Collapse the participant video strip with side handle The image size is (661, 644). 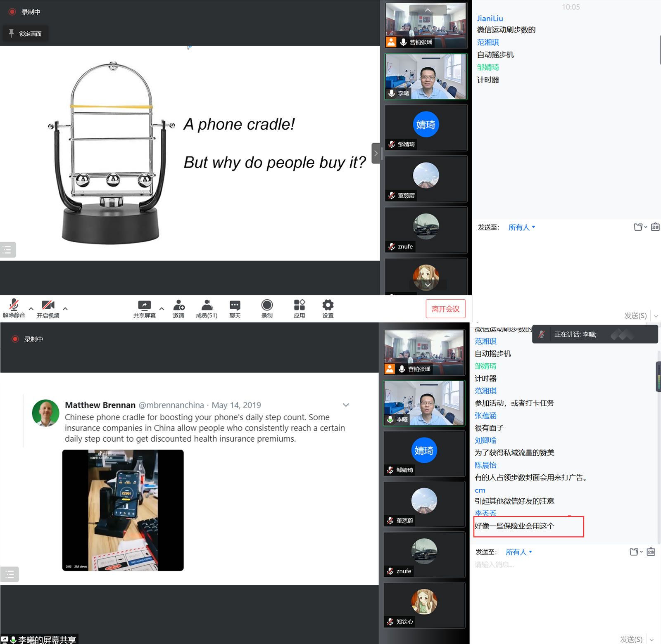376,154
